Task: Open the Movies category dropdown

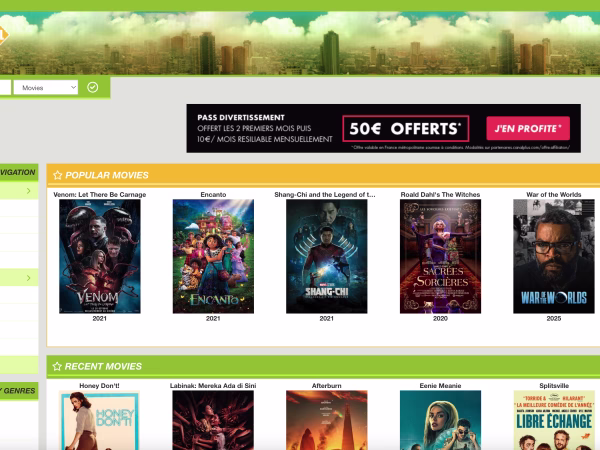Action: (47, 87)
